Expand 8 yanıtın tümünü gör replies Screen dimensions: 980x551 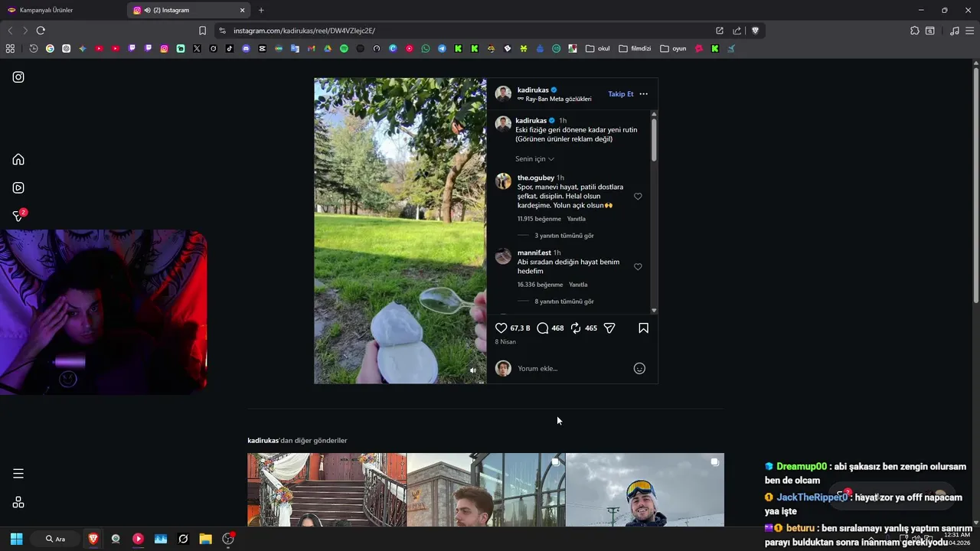pos(564,302)
